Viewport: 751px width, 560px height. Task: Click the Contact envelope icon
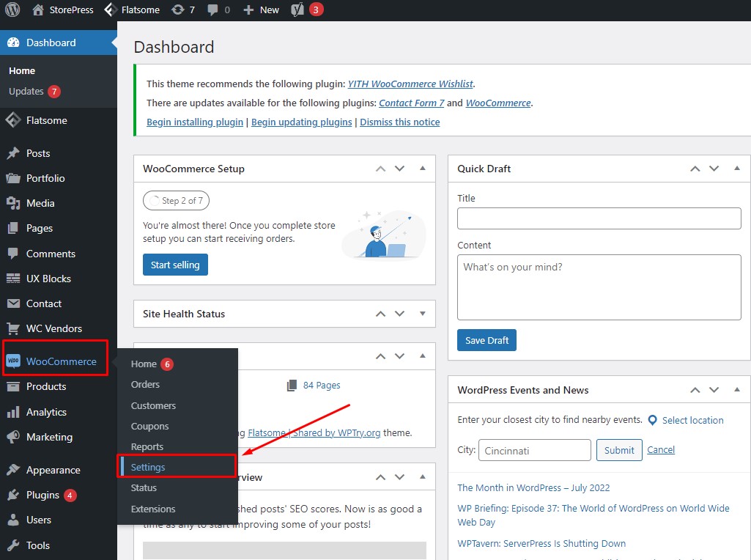13,303
